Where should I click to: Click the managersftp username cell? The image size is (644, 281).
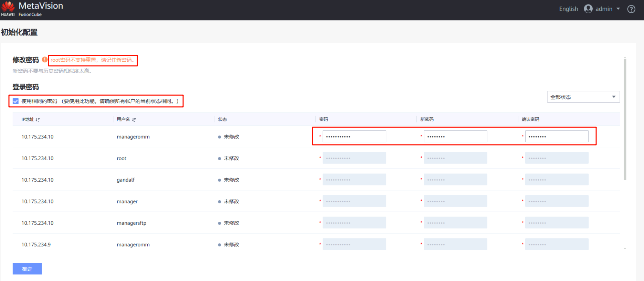click(x=131, y=223)
